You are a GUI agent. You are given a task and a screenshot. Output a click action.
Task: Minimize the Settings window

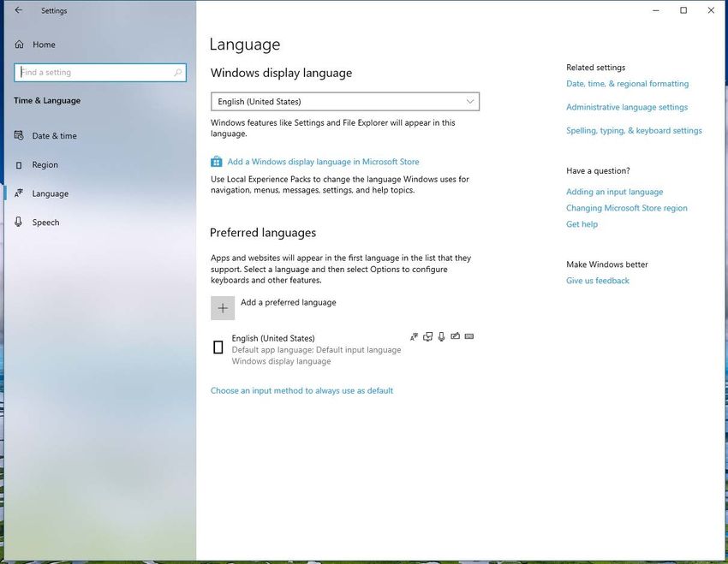[x=655, y=10]
